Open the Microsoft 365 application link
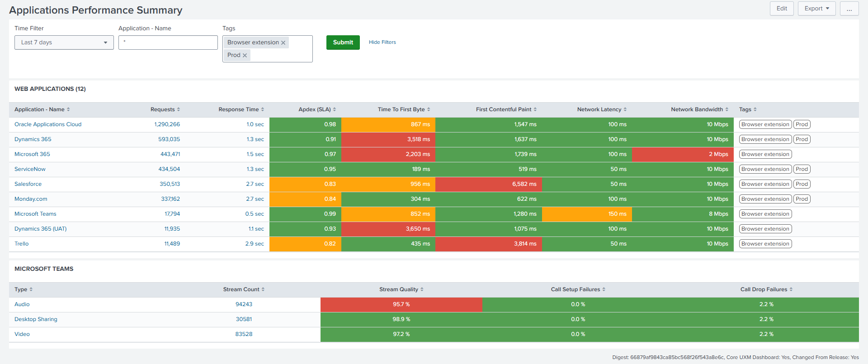This screenshot has width=868, height=364. click(x=32, y=154)
